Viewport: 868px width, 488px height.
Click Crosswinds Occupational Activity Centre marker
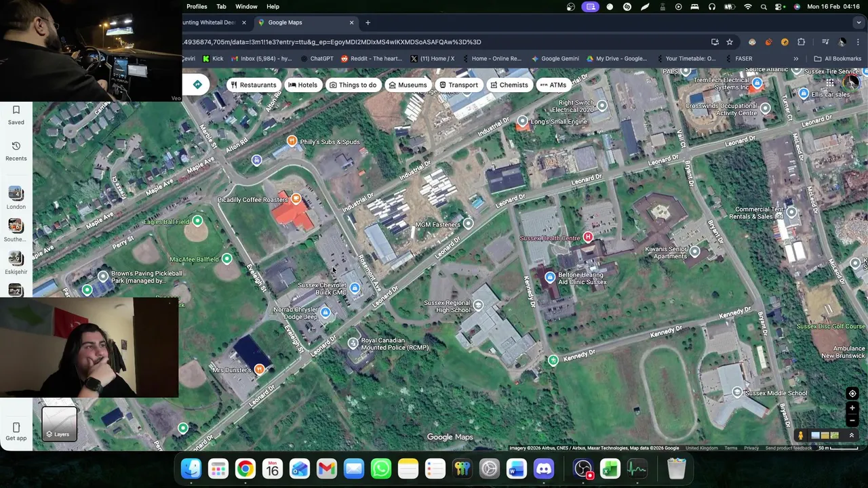(x=765, y=108)
